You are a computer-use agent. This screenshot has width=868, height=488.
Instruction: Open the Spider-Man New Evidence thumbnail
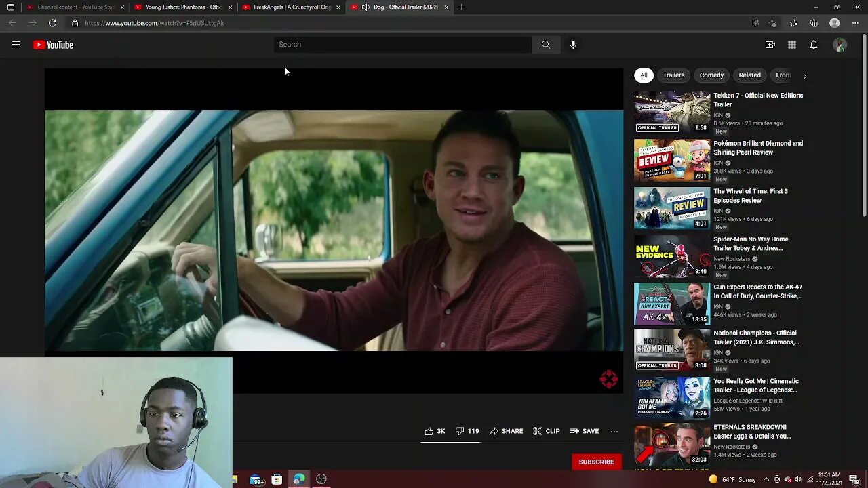672,256
